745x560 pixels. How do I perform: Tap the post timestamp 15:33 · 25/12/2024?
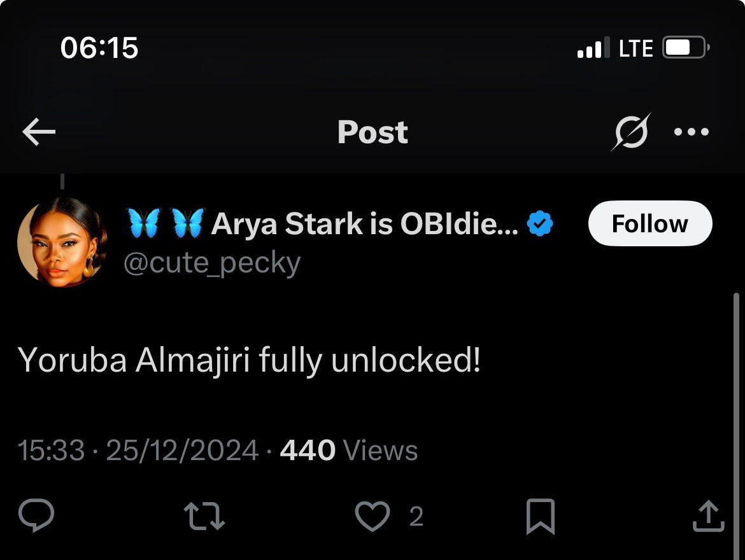pyautogui.click(x=138, y=451)
